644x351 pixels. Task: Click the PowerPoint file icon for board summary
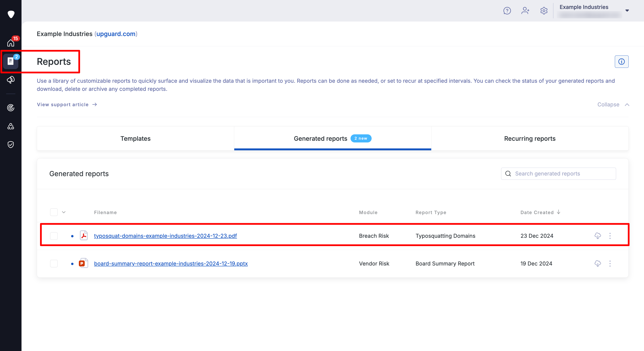point(83,263)
